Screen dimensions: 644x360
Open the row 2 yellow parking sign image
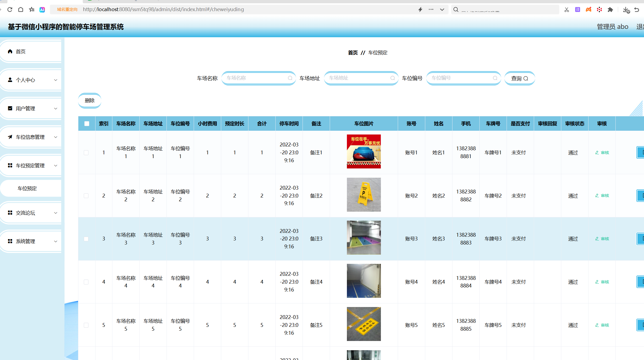(364, 195)
